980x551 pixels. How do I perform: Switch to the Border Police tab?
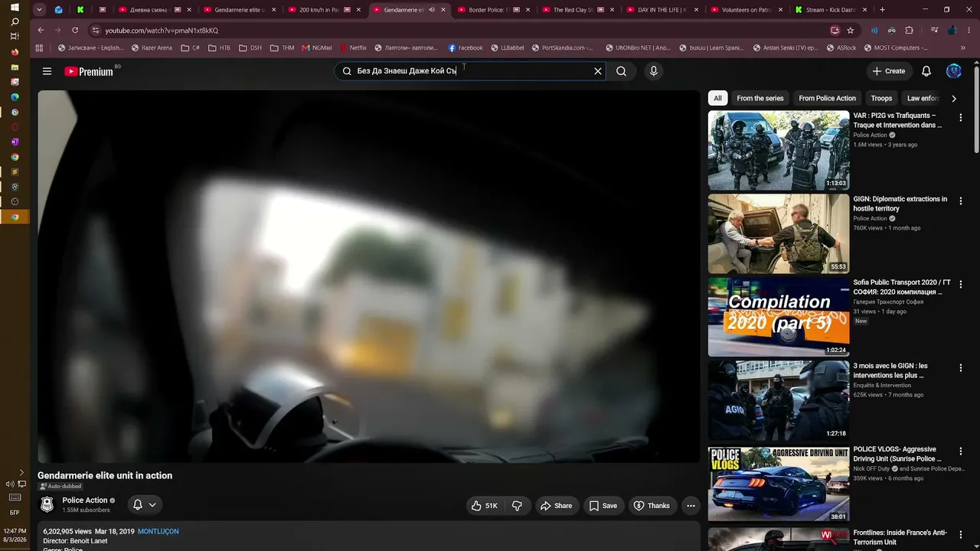(494, 10)
